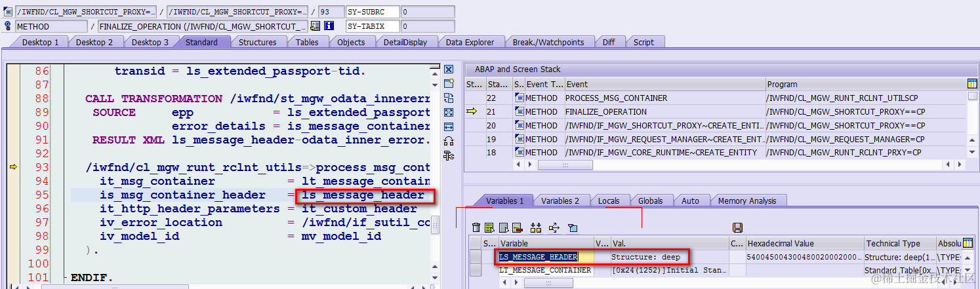Click ls_message_header in code line 95
980x289 pixels.
(363, 195)
